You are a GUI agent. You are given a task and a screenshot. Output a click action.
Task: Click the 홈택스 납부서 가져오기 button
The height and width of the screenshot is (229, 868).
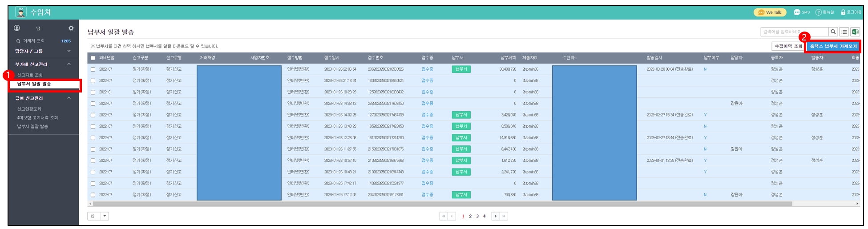[x=833, y=46]
